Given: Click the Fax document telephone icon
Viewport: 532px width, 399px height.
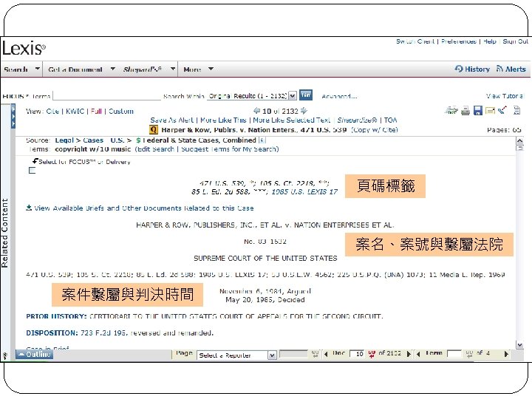Looking at the screenshot, I should (502, 110).
